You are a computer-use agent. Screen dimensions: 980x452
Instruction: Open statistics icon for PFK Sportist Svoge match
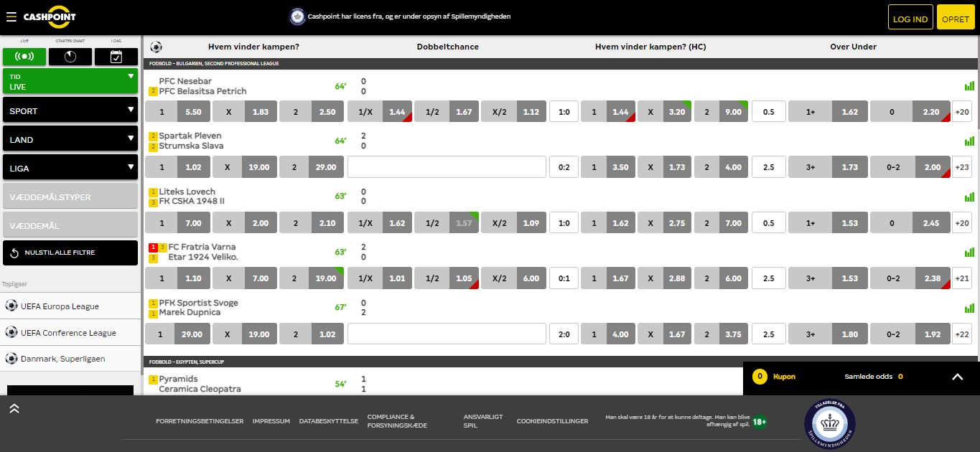click(x=969, y=308)
